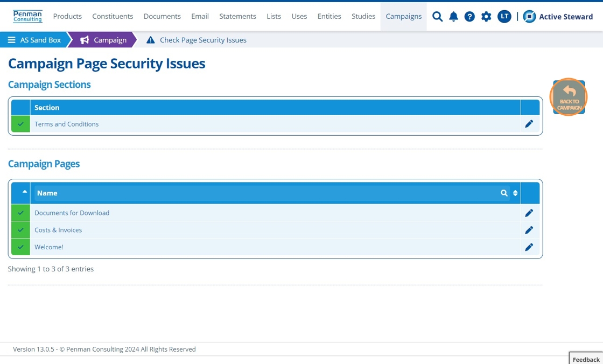Click Showing 1 to 3 of 3 entries
603x364 pixels.
[51, 269]
